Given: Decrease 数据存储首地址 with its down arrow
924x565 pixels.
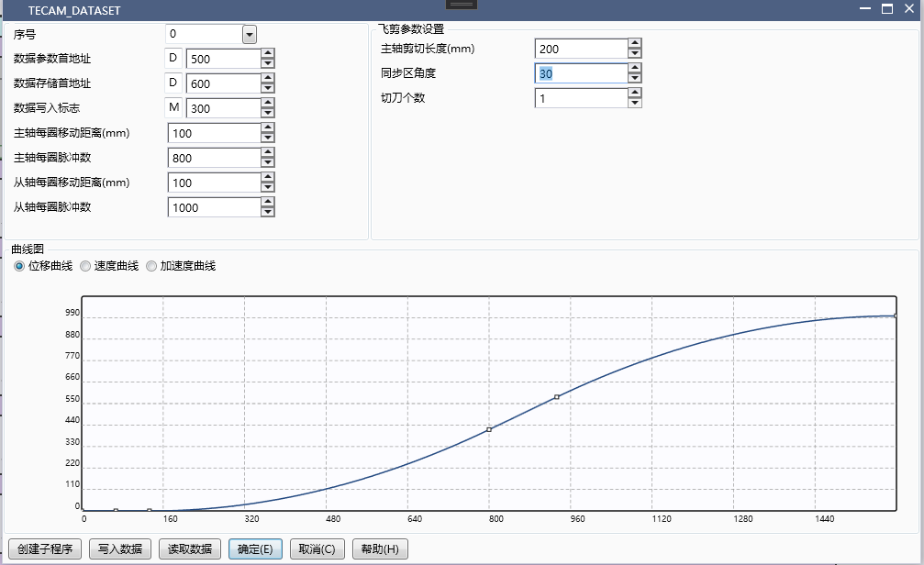Looking at the screenshot, I should (x=266, y=87).
